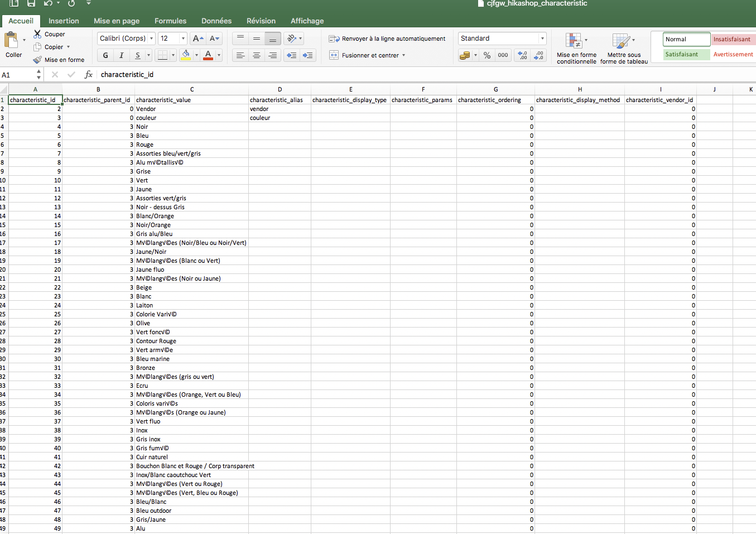Switch to the Insertion tab
The height and width of the screenshot is (534, 756).
64,21
